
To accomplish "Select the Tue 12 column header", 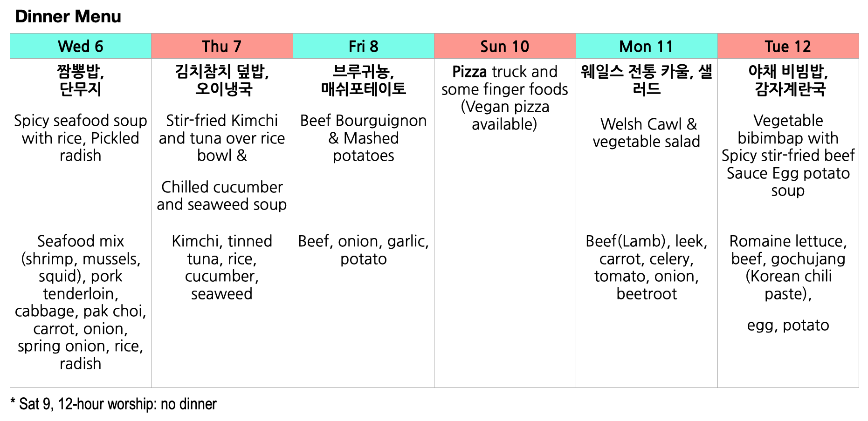I will [x=788, y=46].
